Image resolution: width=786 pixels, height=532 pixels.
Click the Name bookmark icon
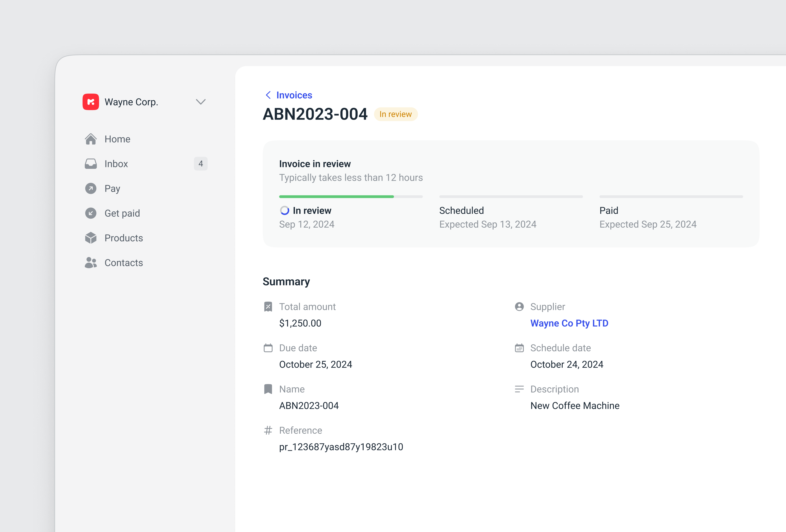(x=268, y=389)
